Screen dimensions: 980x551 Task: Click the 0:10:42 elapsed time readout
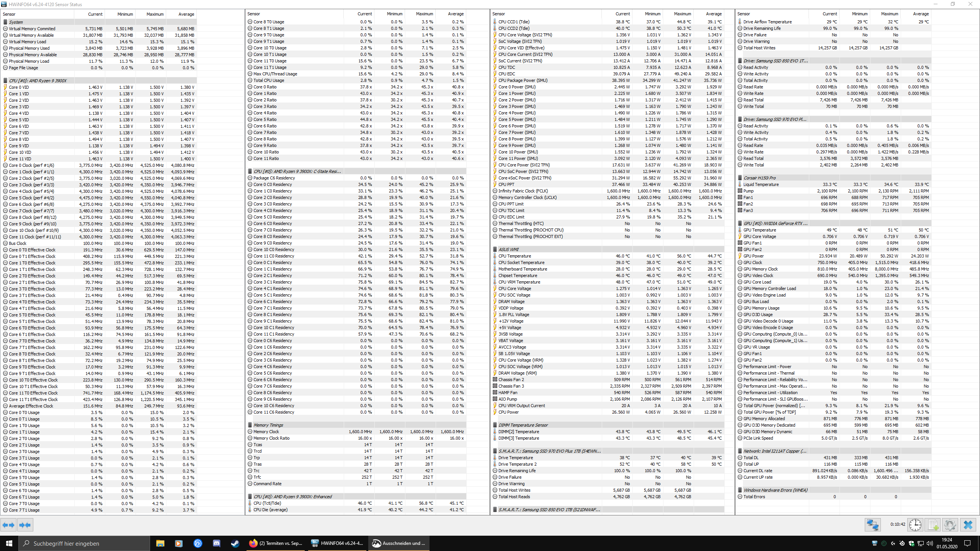(898, 524)
